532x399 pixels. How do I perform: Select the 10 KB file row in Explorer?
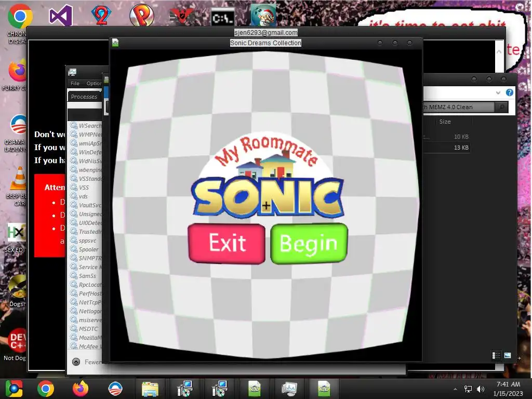(446, 137)
